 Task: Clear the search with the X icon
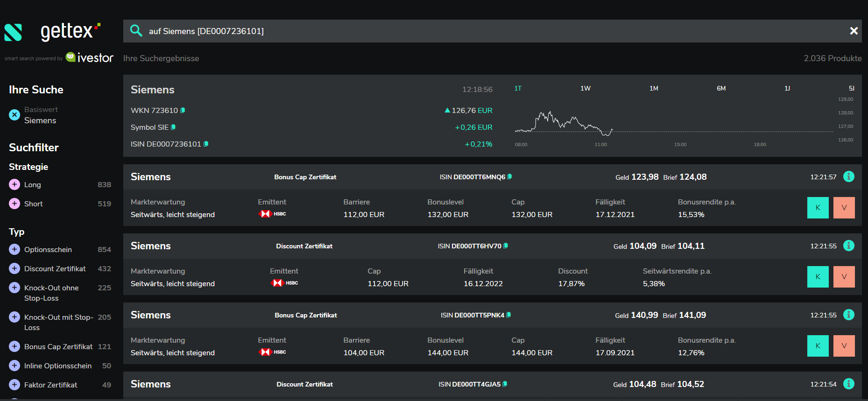coord(854,31)
